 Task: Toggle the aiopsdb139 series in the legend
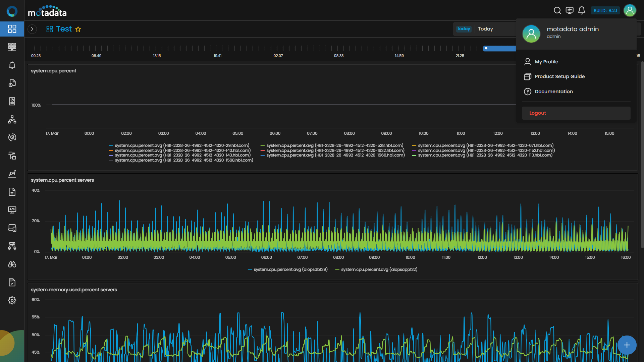(x=290, y=269)
